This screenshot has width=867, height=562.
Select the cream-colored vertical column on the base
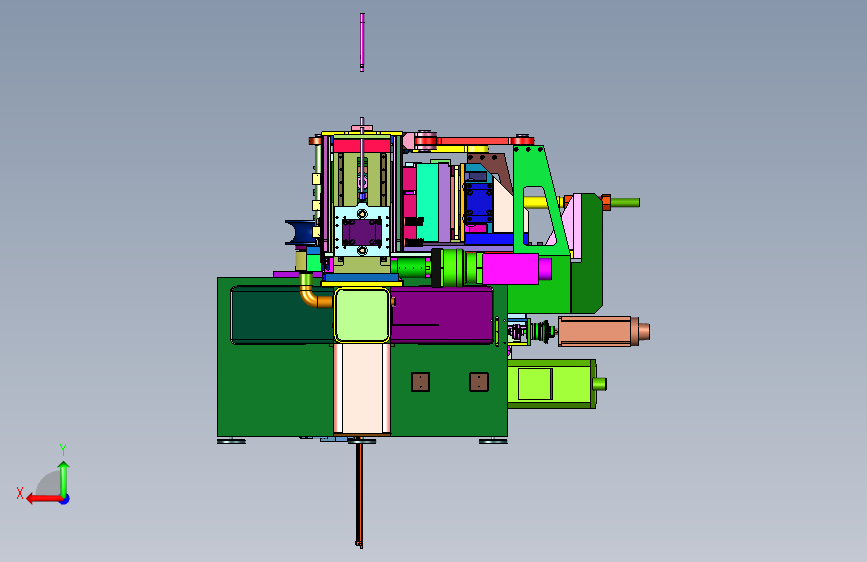coord(362,389)
